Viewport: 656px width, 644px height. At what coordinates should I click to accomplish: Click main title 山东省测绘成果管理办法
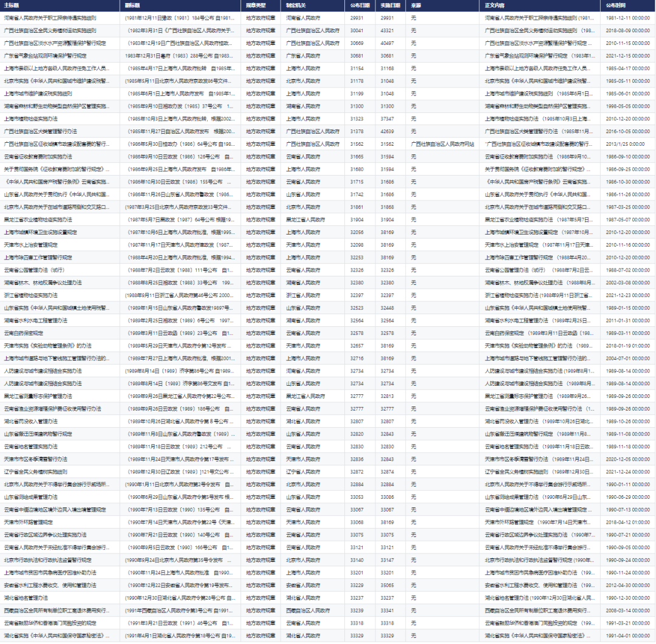[31, 497]
